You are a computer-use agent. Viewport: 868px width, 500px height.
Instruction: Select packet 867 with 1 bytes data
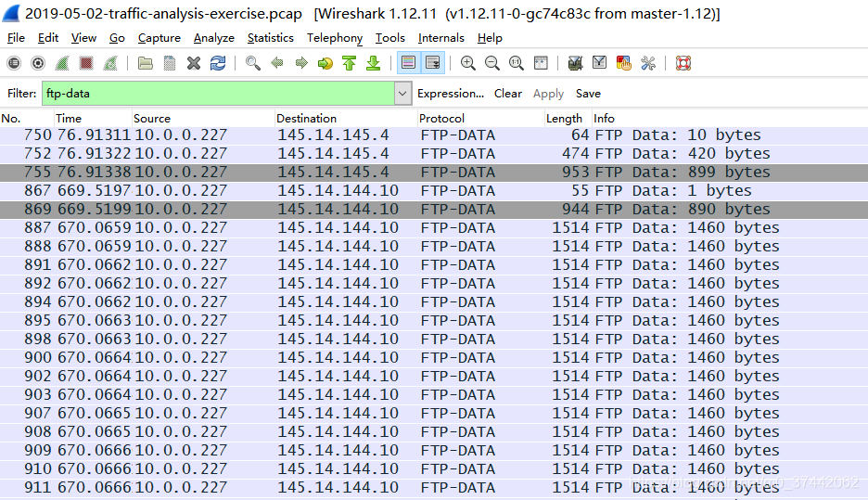coord(434,190)
